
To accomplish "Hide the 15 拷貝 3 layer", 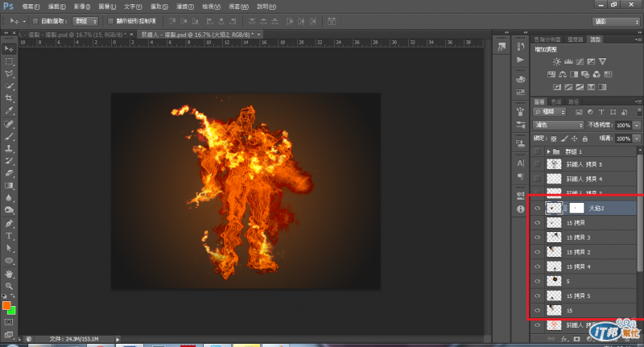I will tap(537, 238).
